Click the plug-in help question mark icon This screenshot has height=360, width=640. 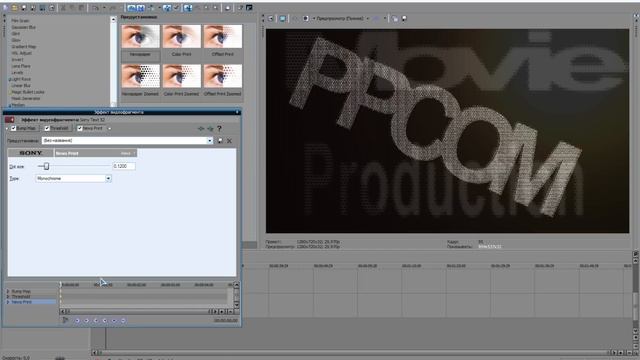click(219, 129)
